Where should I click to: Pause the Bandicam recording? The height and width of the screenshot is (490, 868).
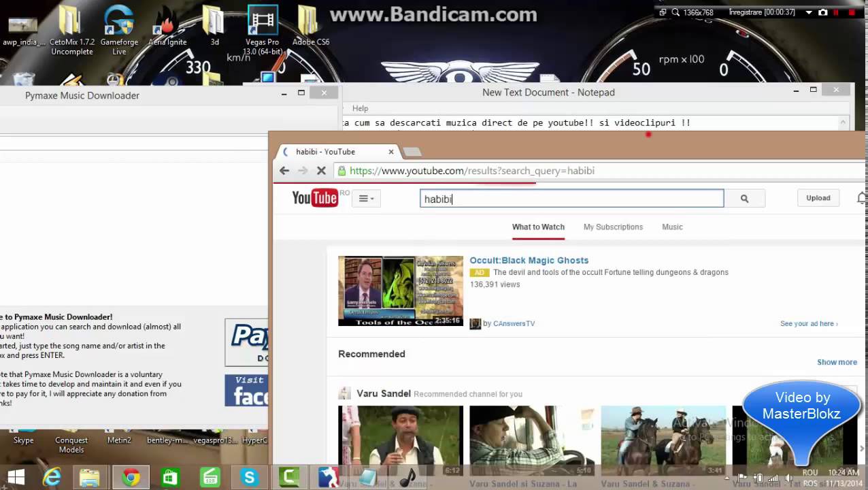click(x=837, y=12)
